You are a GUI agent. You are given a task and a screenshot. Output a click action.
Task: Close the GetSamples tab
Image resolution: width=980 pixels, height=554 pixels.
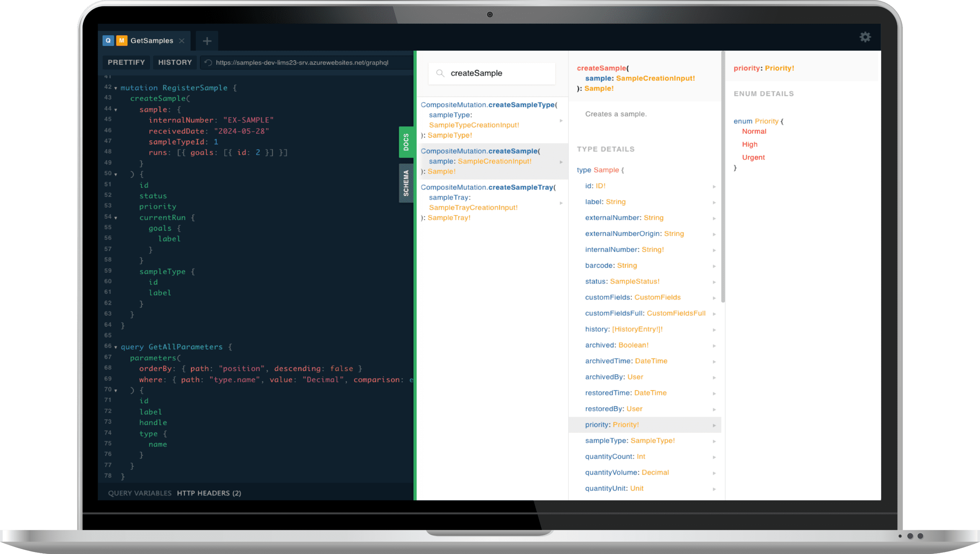182,41
